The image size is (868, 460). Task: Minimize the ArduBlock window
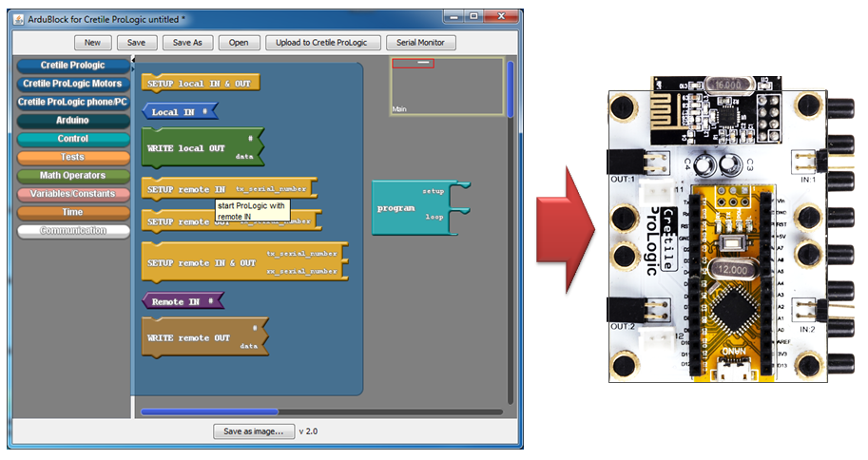(453, 16)
